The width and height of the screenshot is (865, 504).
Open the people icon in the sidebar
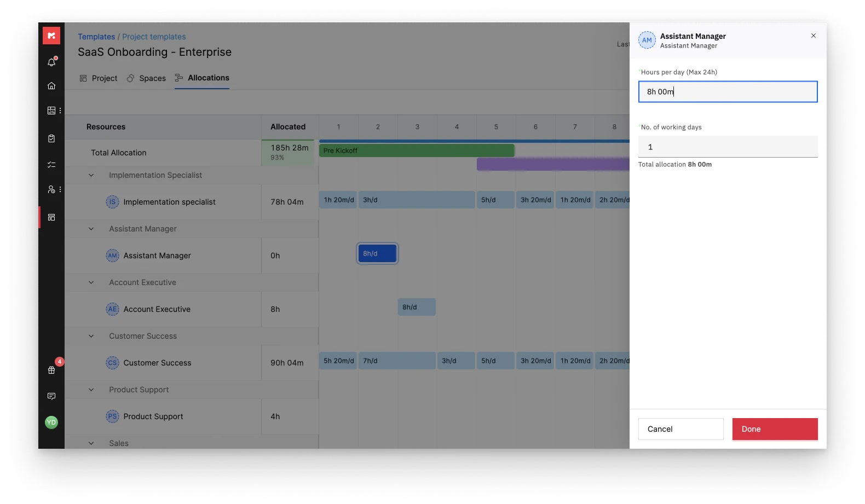(x=51, y=189)
